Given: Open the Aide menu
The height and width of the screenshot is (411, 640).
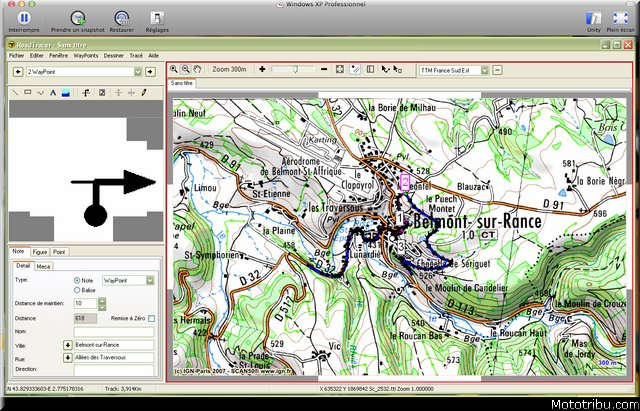Looking at the screenshot, I should (x=153, y=56).
